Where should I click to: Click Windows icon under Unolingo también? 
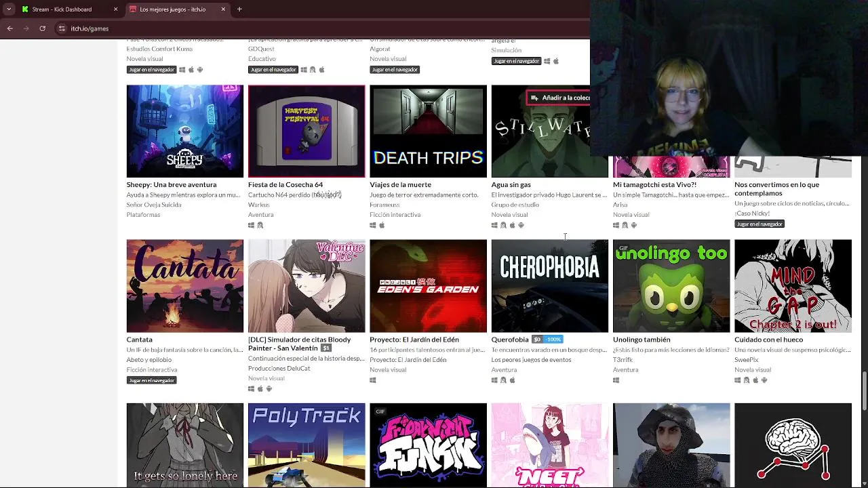point(616,380)
